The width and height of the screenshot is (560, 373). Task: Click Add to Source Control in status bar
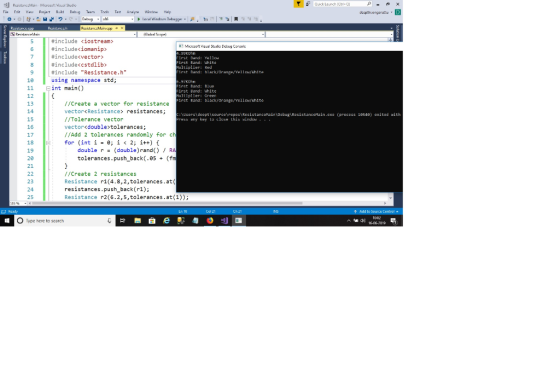pos(376,212)
